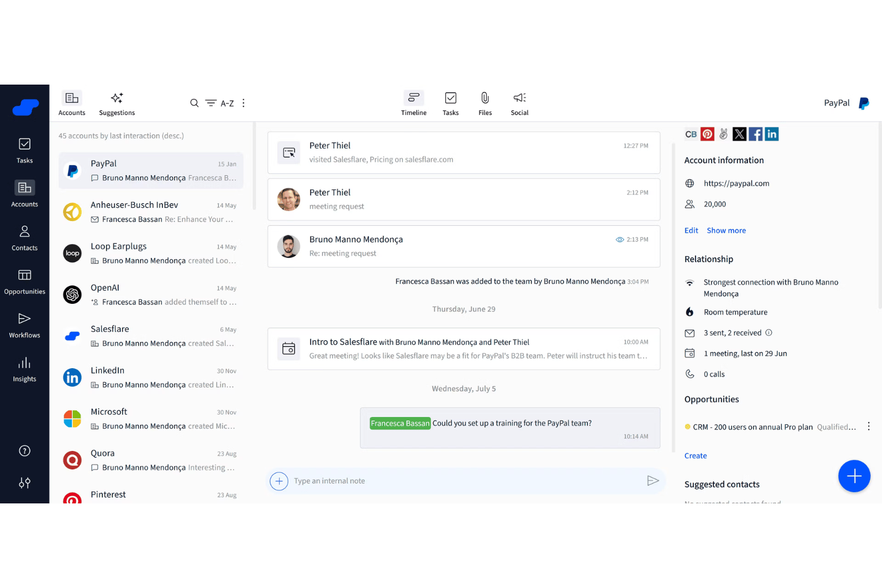Open Peter Thiel's website visit entry
This screenshot has width=882, height=588.
464,153
